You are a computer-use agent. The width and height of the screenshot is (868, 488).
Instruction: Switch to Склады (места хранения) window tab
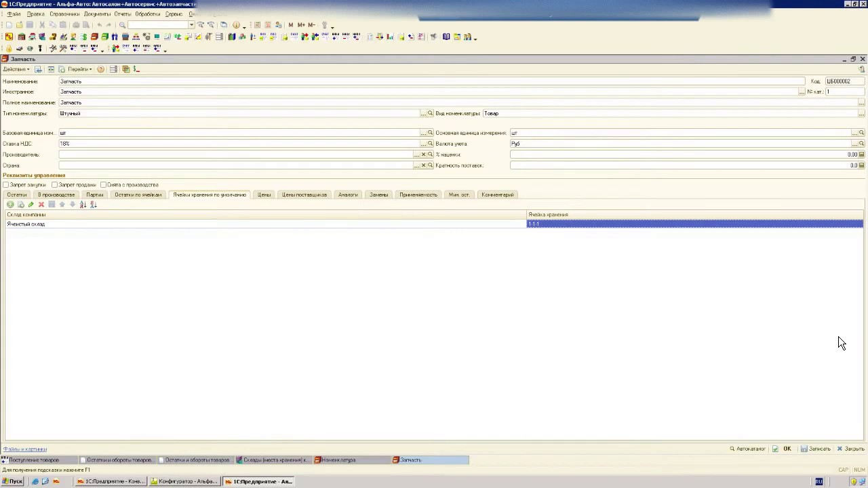273,460
